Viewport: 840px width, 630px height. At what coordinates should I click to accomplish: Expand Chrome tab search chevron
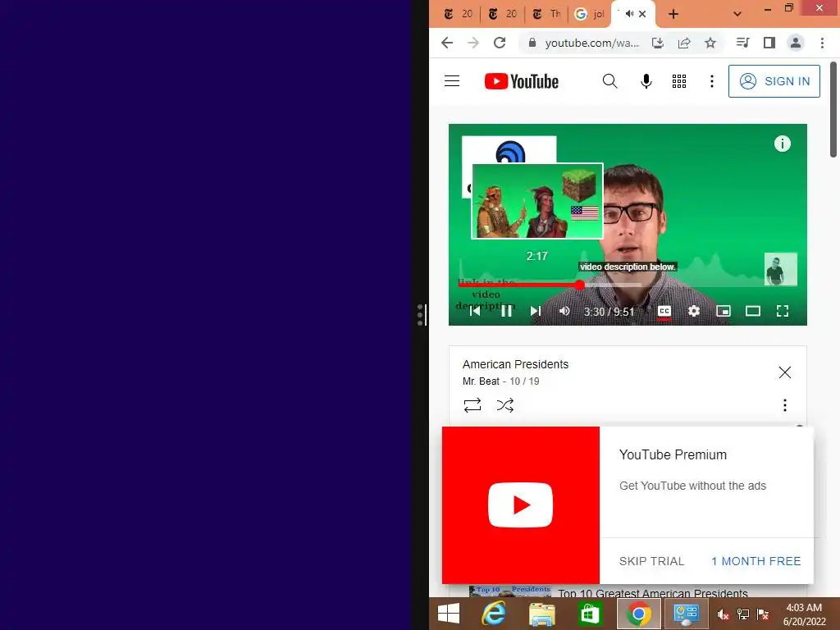click(737, 14)
